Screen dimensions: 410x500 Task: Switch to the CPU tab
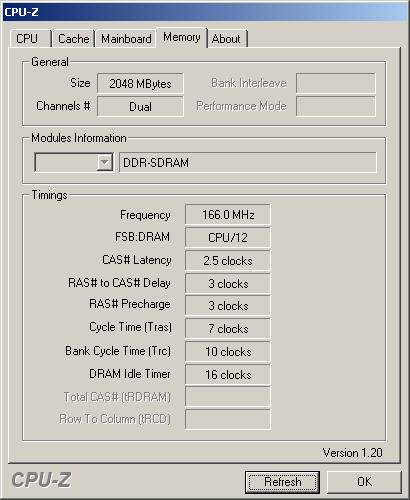(30, 39)
